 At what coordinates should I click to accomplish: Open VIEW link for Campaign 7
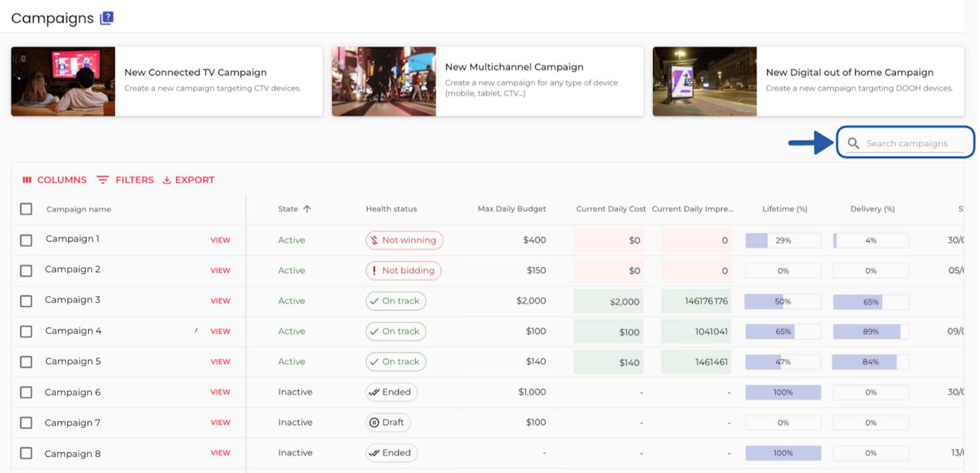pos(220,422)
